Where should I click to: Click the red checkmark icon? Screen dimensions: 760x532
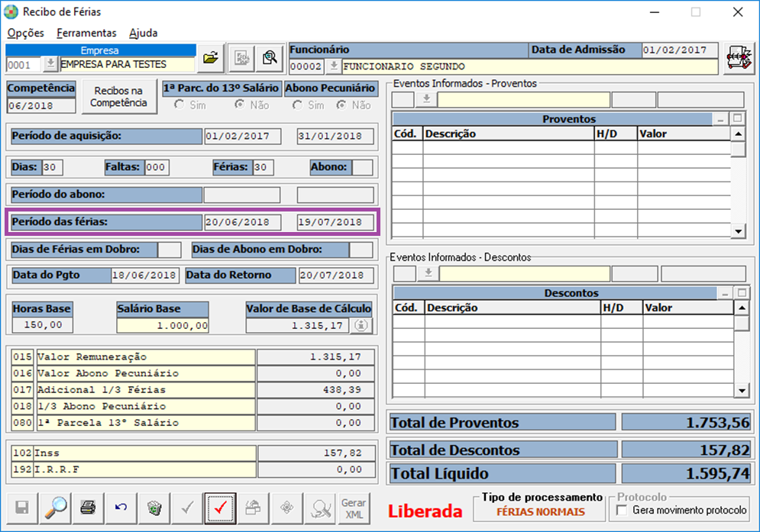click(221, 508)
